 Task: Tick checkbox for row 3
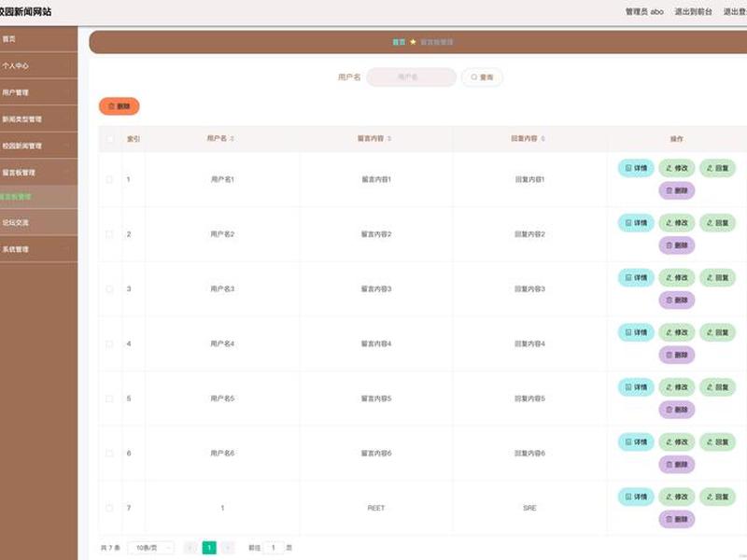click(109, 289)
